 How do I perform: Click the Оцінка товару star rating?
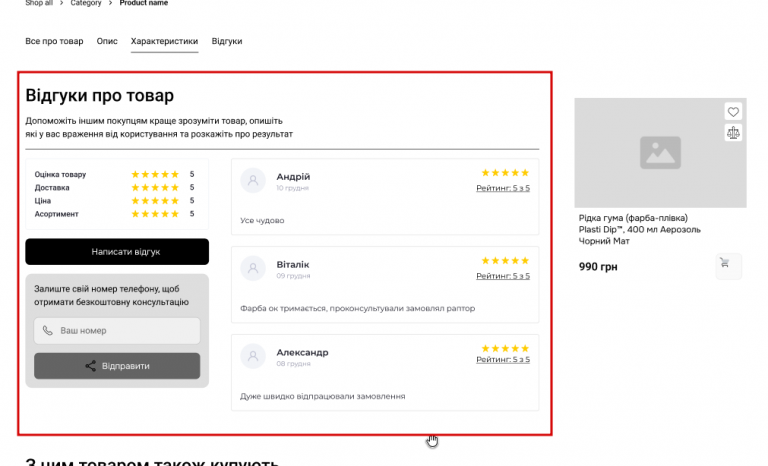point(155,174)
